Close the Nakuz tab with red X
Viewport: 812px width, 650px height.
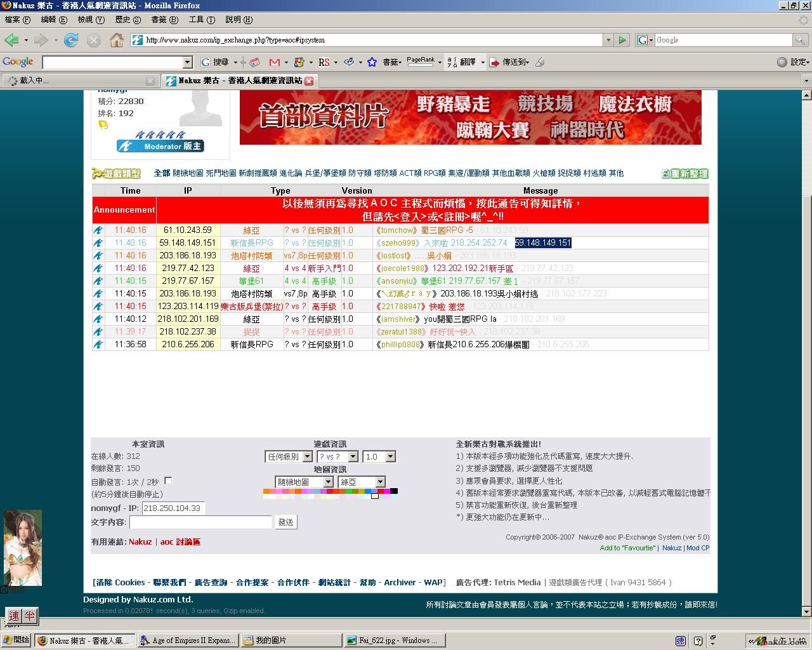click(309, 81)
